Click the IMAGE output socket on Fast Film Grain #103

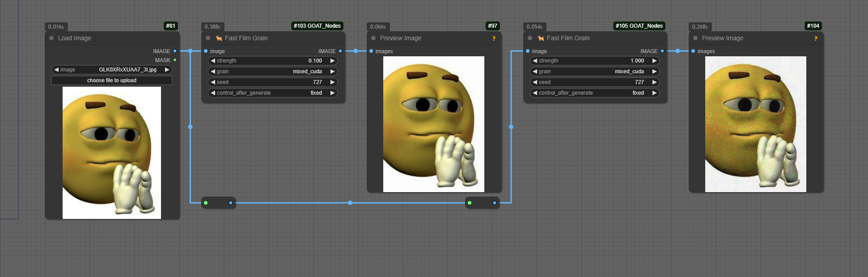pyautogui.click(x=340, y=51)
